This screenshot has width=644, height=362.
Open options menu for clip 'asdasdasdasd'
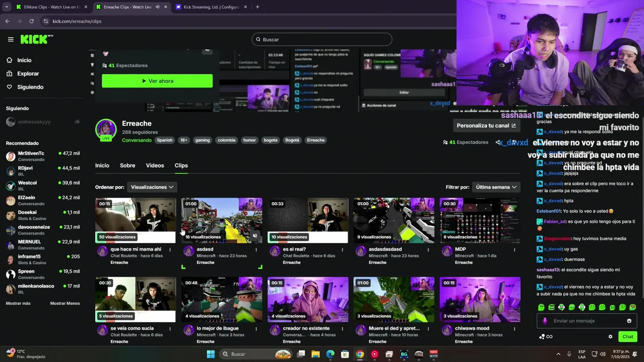(x=428, y=249)
